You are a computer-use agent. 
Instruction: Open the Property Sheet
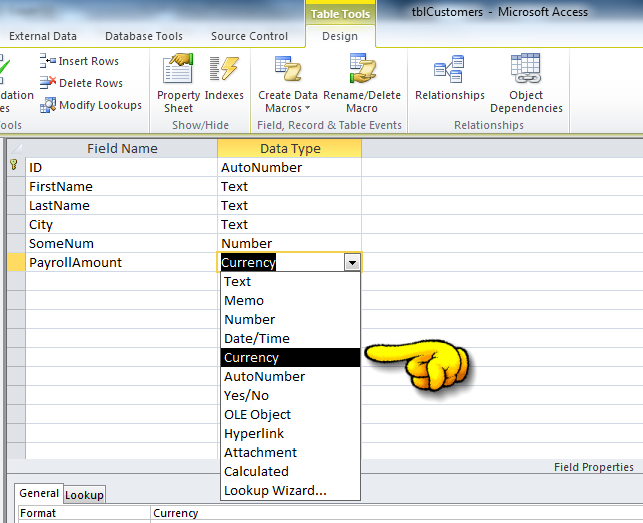178,84
